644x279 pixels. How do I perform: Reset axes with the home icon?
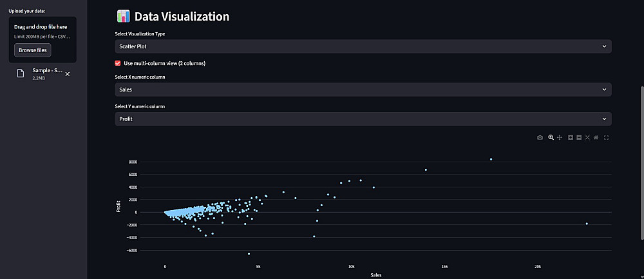596,137
